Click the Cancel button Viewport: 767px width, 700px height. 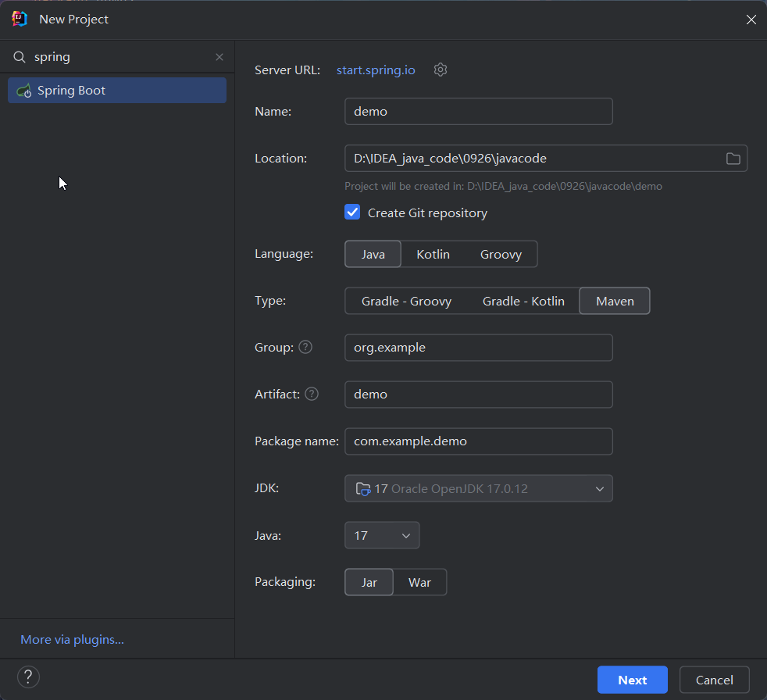(x=714, y=680)
